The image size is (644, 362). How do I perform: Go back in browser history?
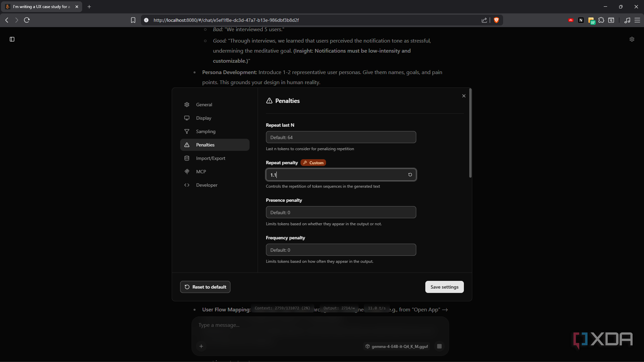[7, 20]
